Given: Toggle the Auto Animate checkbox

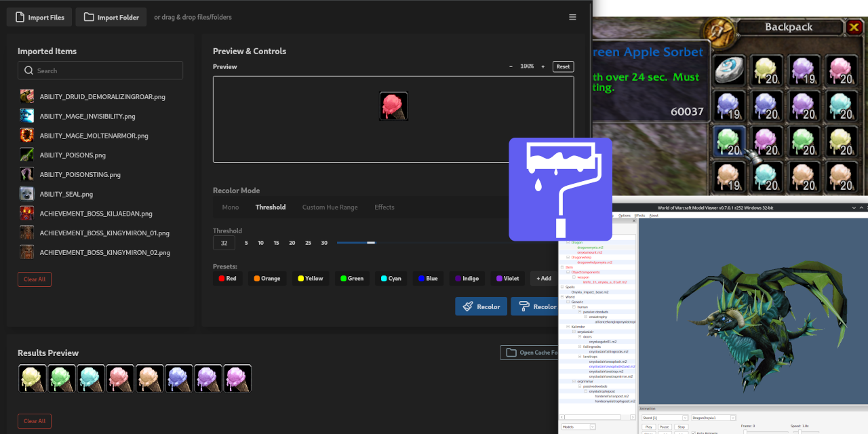Looking at the screenshot, I should (693, 433).
